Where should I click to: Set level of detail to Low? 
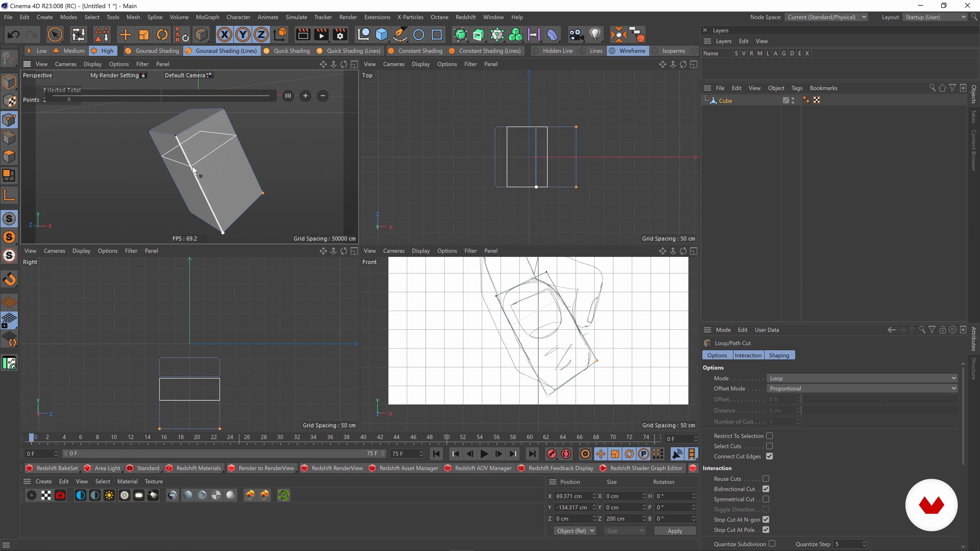coord(37,51)
